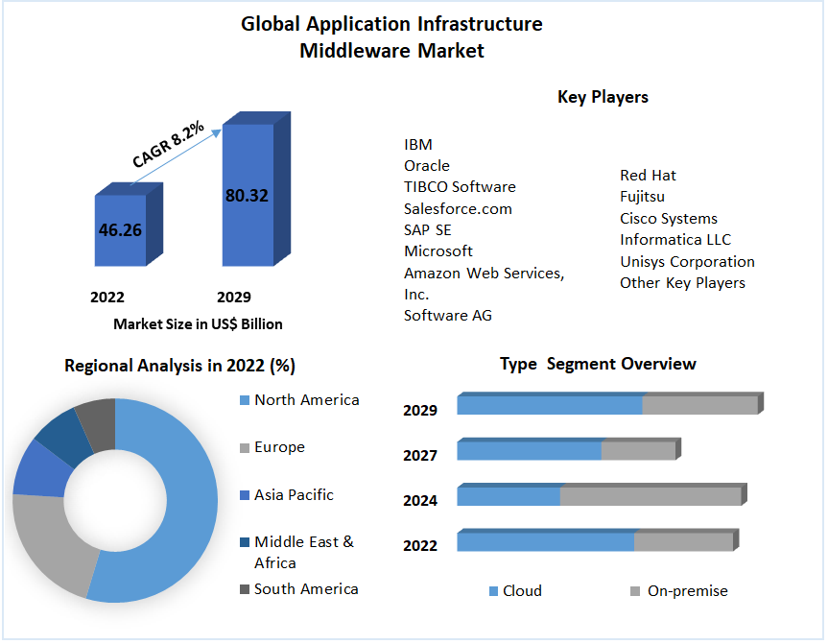
Task: Select the On-premise portion of the 2024 bar
Action: click(x=650, y=496)
